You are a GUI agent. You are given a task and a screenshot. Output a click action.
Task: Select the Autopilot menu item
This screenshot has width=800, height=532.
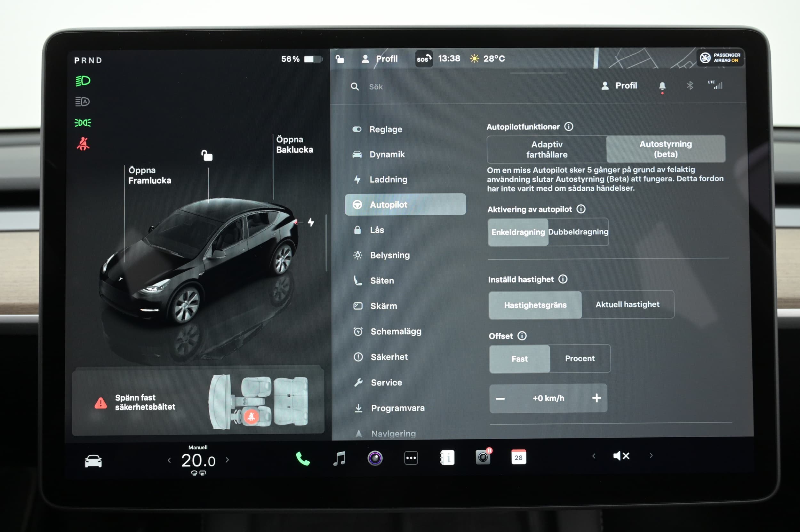[x=405, y=204]
